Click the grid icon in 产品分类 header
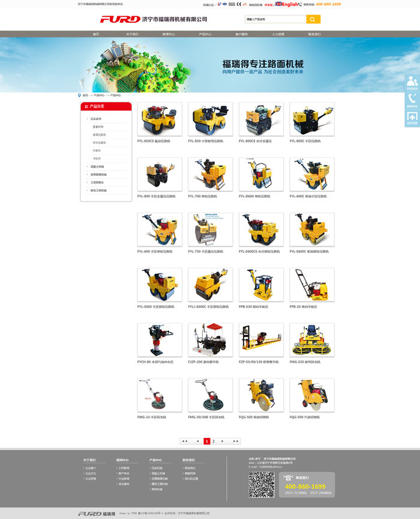Image resolution: width=420 pixels, height=519 pixels. pyautogui.click(x=86, y=106)
